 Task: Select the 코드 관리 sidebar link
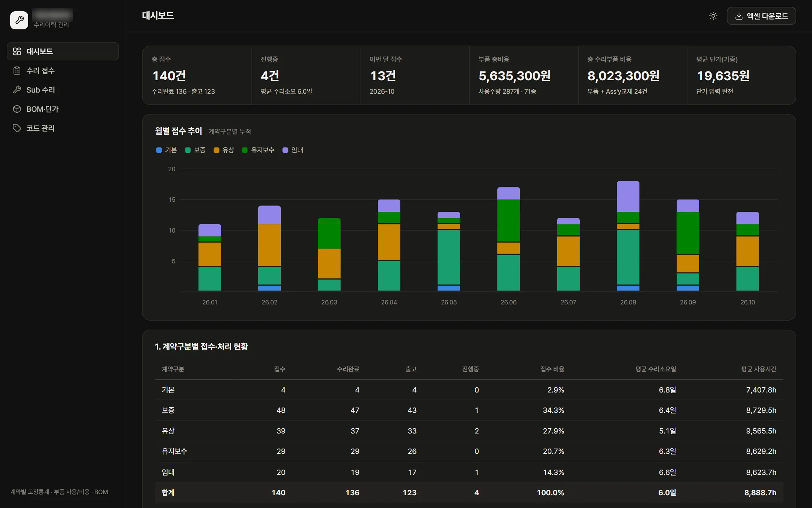coord(63,128)
